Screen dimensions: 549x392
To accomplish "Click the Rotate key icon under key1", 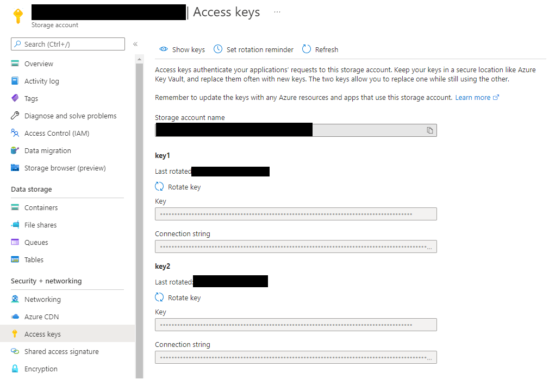I will [x=159, y=187].
